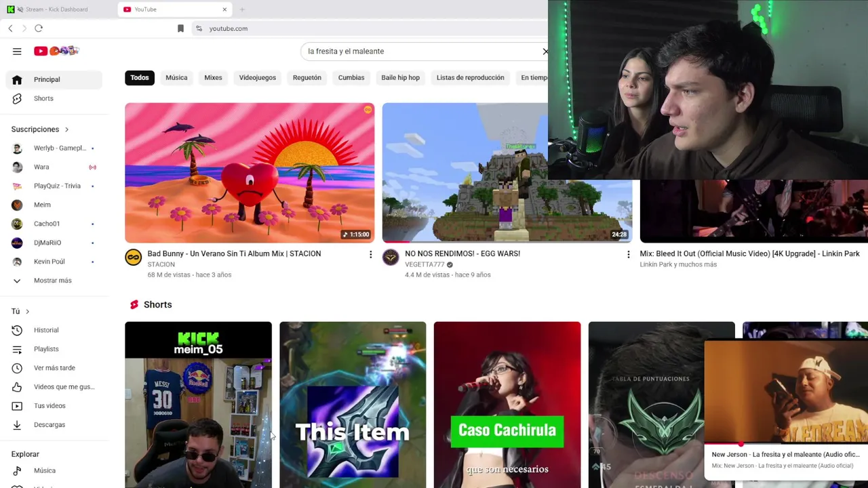The image size is (868, 488).
Task: Open options for NO NOS RENDIMOS video
Action: point(628,254)
